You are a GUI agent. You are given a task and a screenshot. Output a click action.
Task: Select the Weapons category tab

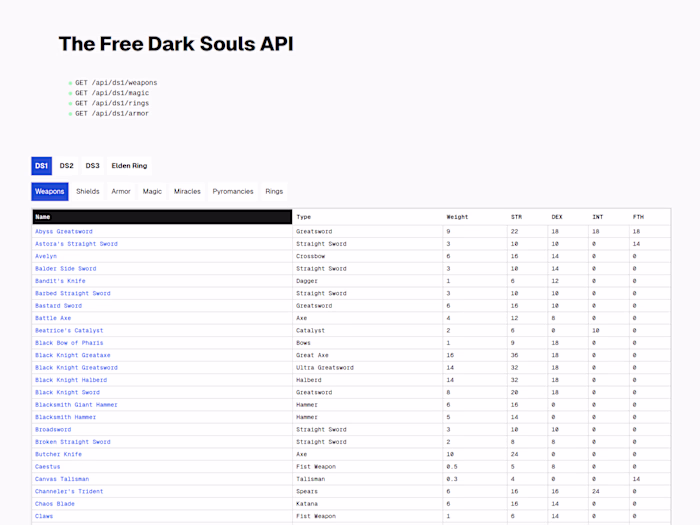(50, 192)
